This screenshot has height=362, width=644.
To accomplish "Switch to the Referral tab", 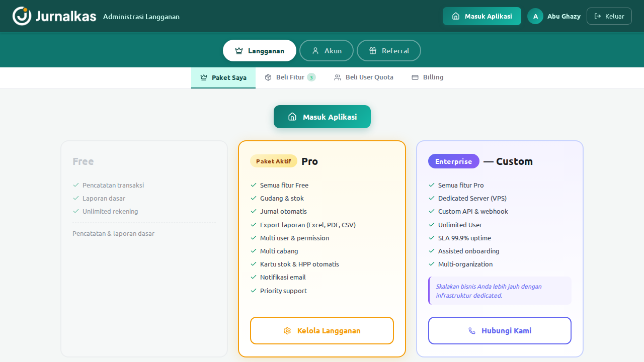I will click(389, 51).
